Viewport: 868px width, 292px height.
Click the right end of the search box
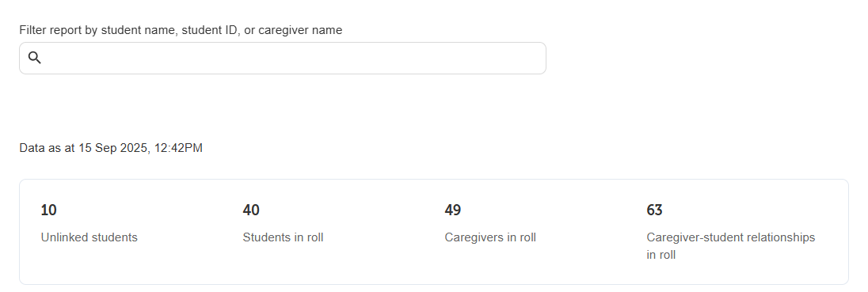tap(531, 58)
